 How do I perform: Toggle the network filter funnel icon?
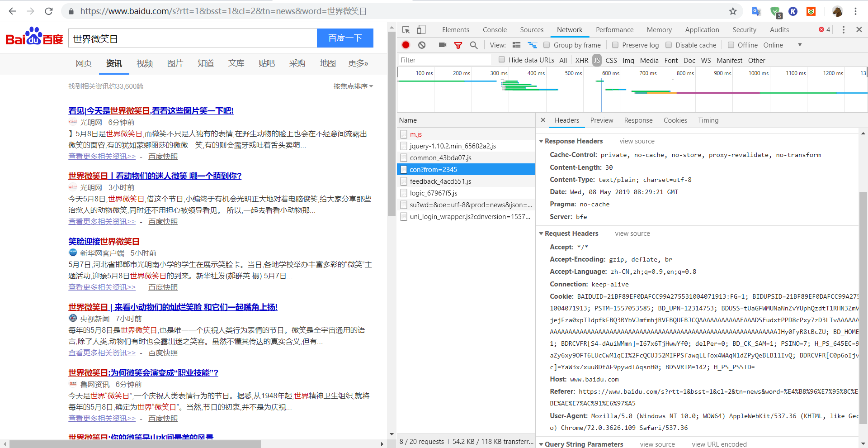(x=458, y=45)
